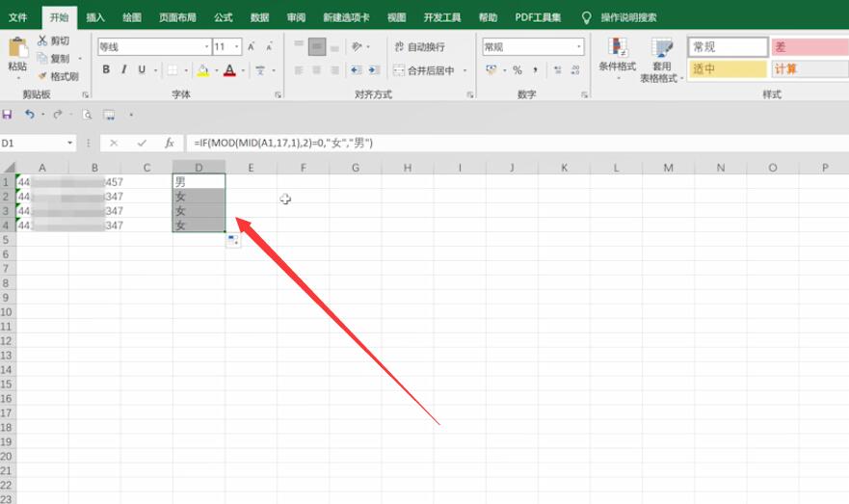Select the 适中 cell style
The width and height of the screenshot is (849, 504).
(x=729, y=68)
